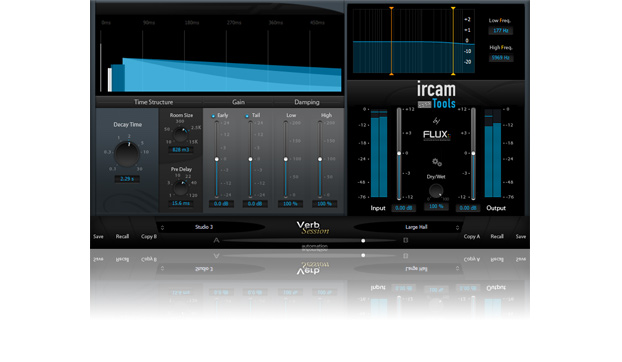Click the Decay Time knob
Viewport: 622px width, 362px height.
tap(127, 154)
